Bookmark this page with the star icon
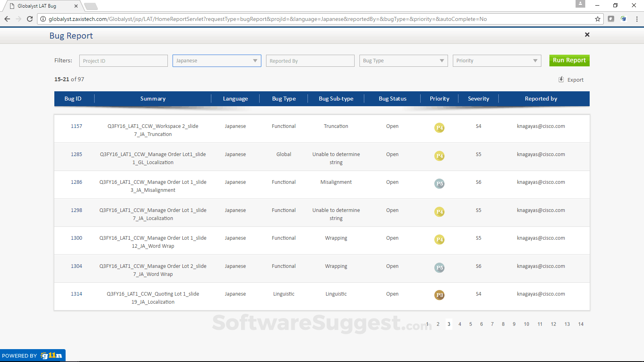This screenshot has width=644, height=362. tap(598, 19)
